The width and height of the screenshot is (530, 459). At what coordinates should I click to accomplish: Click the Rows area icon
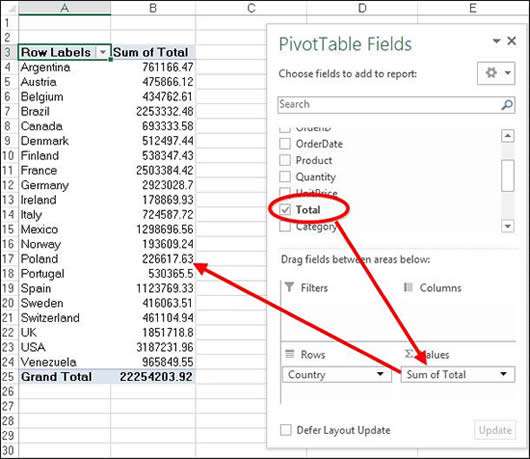point(290,354)
